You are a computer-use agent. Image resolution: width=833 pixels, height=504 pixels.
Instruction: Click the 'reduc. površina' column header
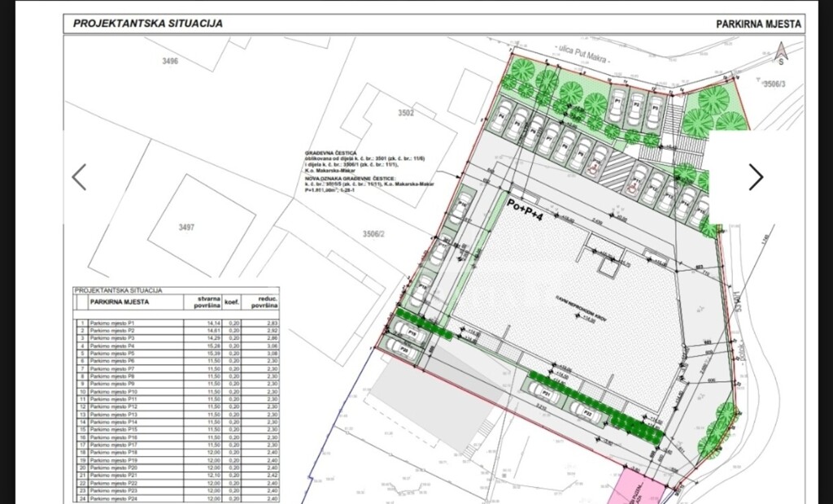(264, 302)
